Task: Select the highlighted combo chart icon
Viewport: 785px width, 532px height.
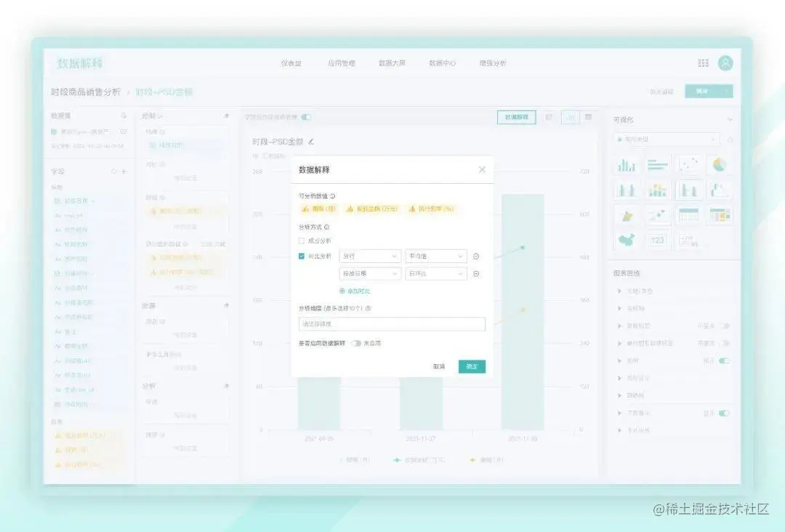Action: point(688,190)
